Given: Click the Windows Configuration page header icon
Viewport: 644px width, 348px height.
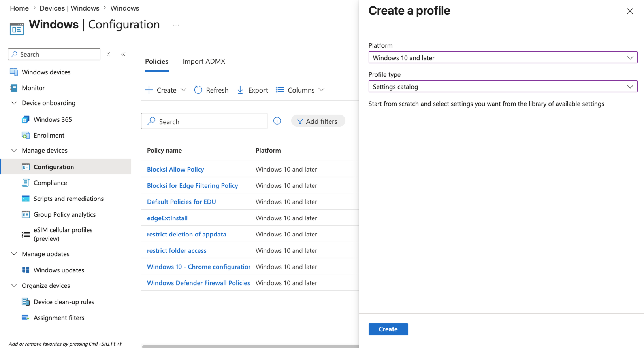Looking at the screenshot, I should tap(17, 29).
